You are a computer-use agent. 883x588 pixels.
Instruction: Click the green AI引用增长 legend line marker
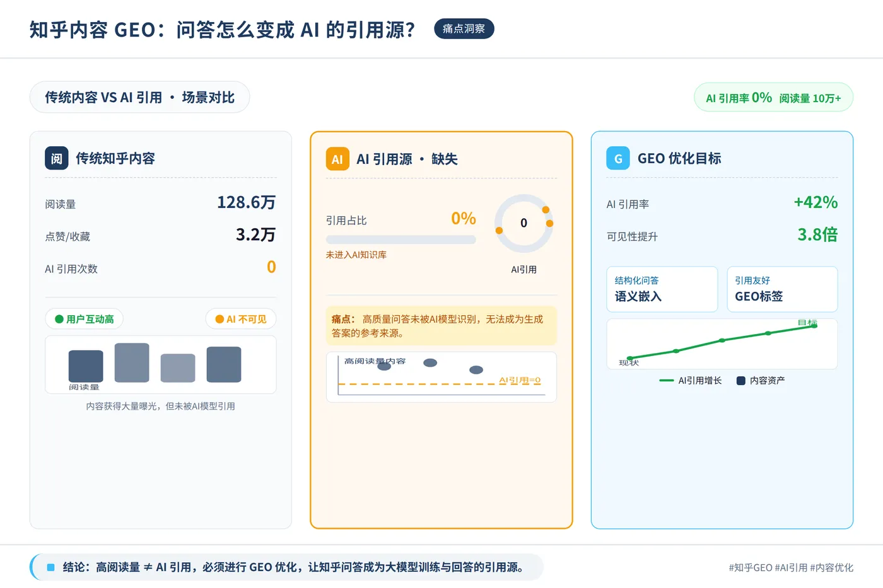click(667, 381)
